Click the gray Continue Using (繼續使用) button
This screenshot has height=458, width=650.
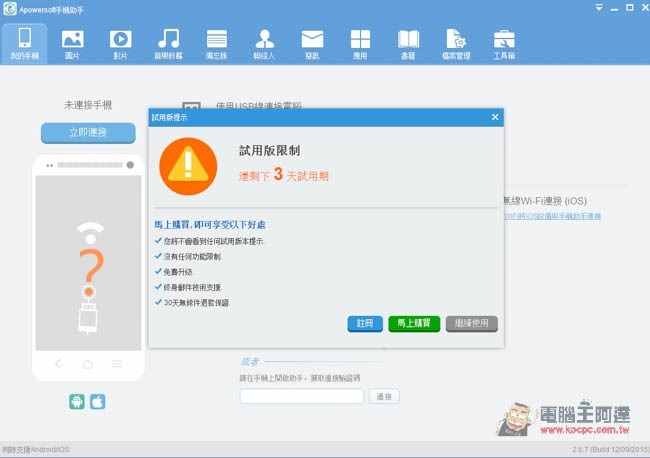472,323
